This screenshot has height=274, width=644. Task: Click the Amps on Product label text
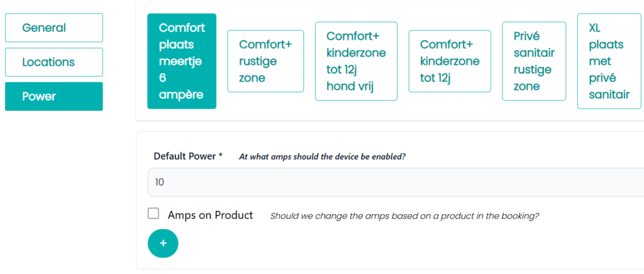210,215
